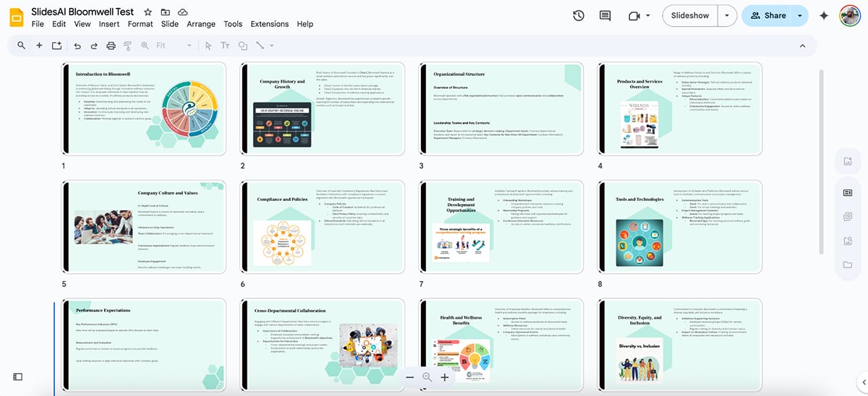Open the Share options dropdown arrow
868x396 pixels.
[799, 15]
